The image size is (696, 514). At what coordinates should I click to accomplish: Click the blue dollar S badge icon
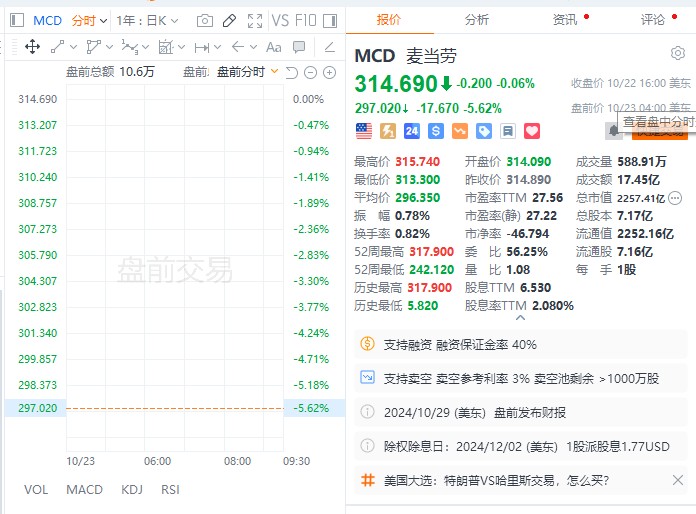coord(436,131)
